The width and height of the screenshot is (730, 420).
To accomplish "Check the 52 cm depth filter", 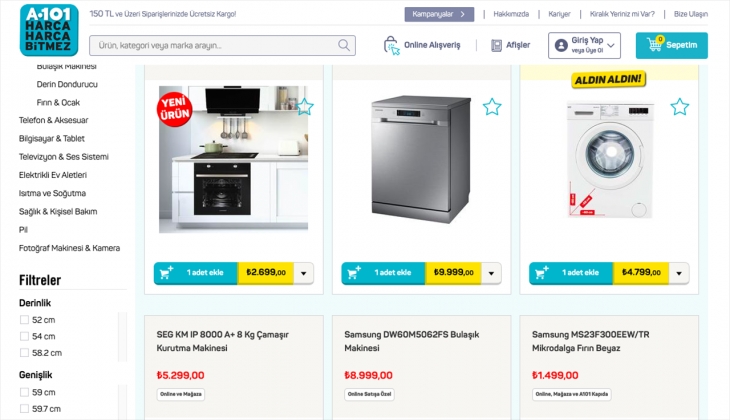I will [25, 320].
